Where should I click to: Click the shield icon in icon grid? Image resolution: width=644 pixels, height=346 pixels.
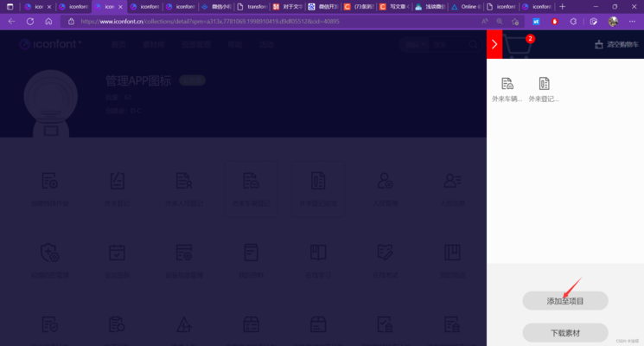tap(50, 253)
